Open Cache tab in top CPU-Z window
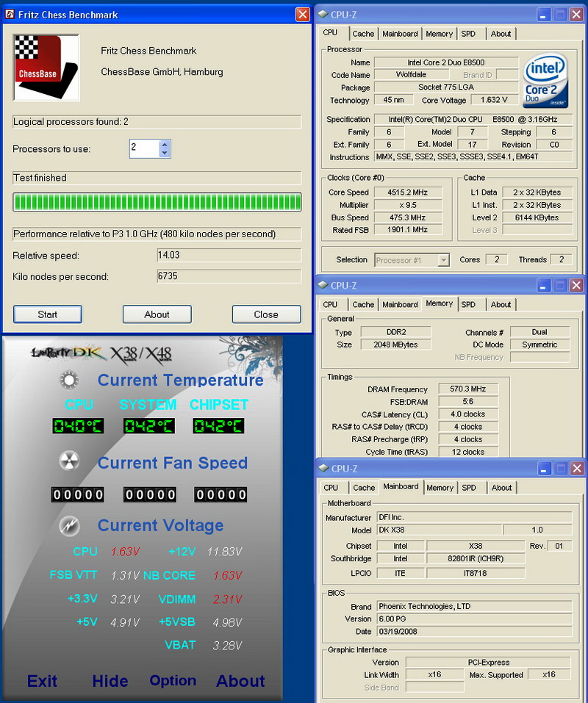This screenshot has width=588, height=703. click(363, 34)
